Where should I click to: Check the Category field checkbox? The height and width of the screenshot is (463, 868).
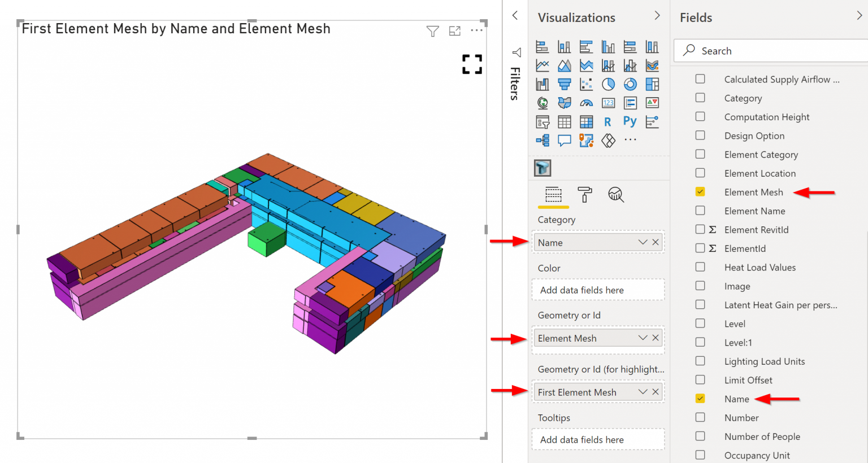700,98
